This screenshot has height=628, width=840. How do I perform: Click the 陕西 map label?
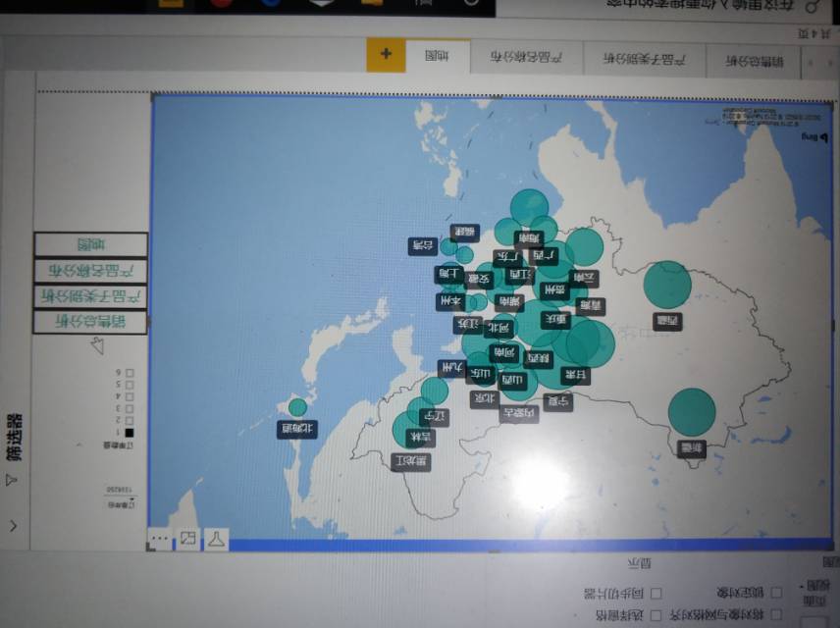click(538, 359)
